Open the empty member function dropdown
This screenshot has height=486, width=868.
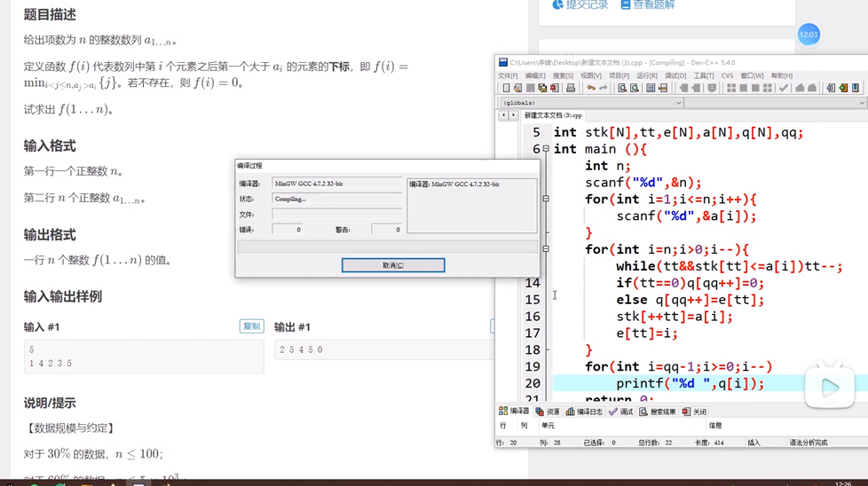click(776, 103)
